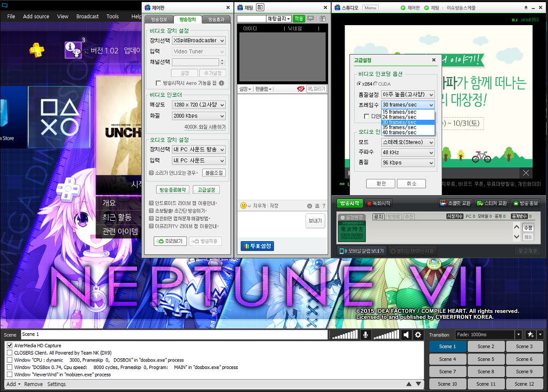Click the 투표설정 button
548x392 pixels.
pos(257,246)
